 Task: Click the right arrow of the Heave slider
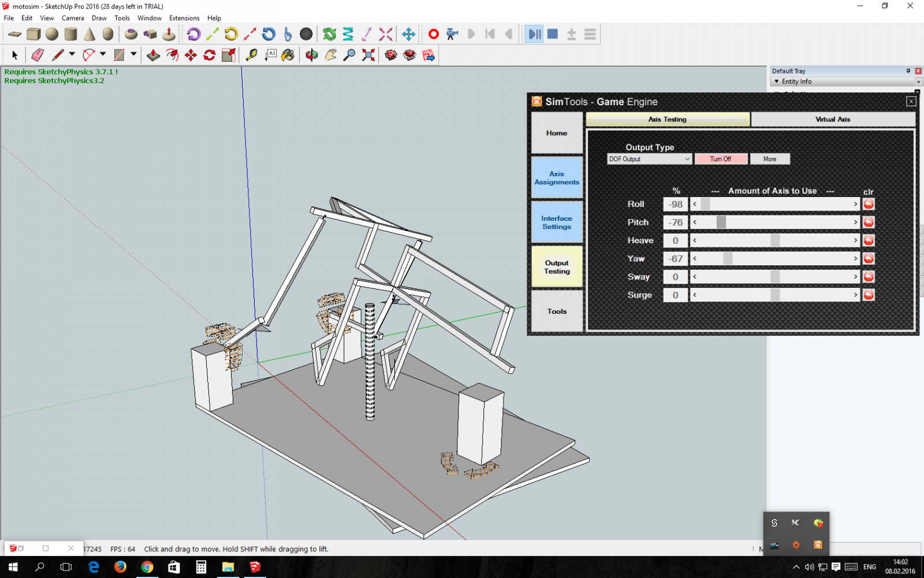pyautogui.click(x=856, y=240)
